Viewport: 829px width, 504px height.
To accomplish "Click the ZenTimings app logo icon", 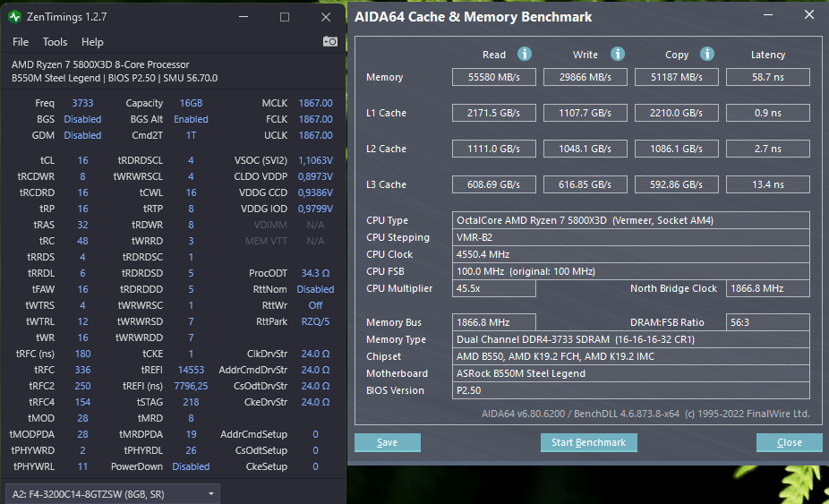I will (15, 17).
